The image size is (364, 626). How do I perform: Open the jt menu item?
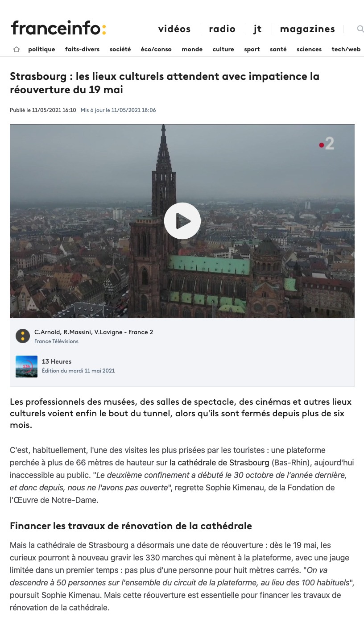(257, 29)
